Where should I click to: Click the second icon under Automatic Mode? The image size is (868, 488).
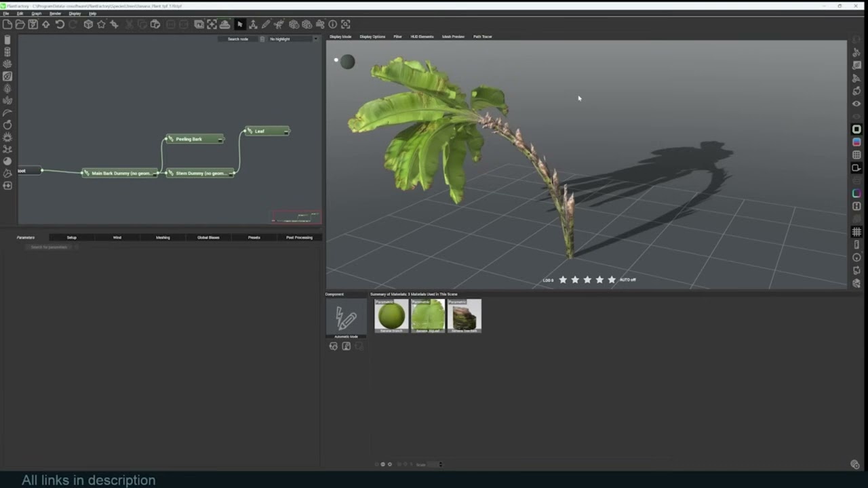pyautogui.click(x=346, y=346)
